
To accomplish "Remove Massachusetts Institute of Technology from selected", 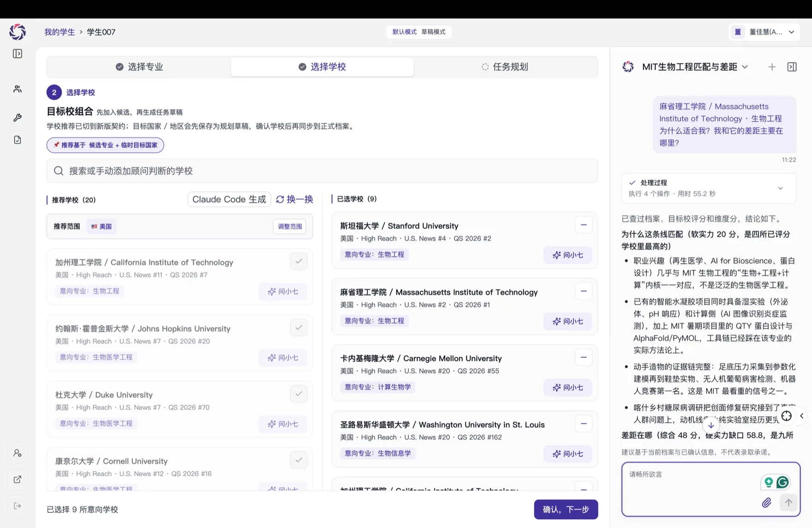I will point(584,291).
